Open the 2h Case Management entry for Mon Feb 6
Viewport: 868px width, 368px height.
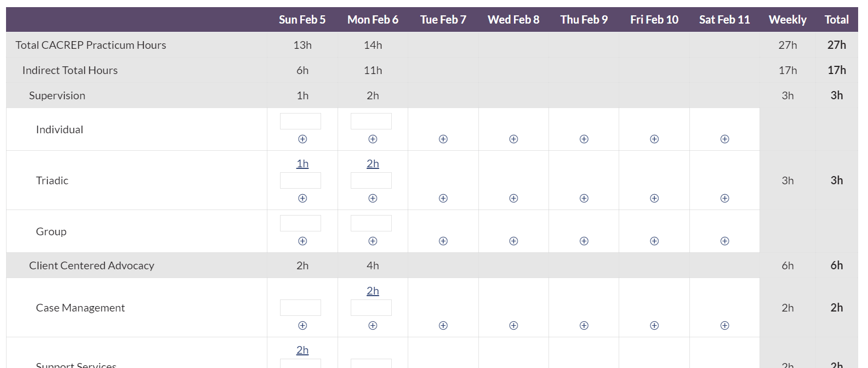pos(373,291)
